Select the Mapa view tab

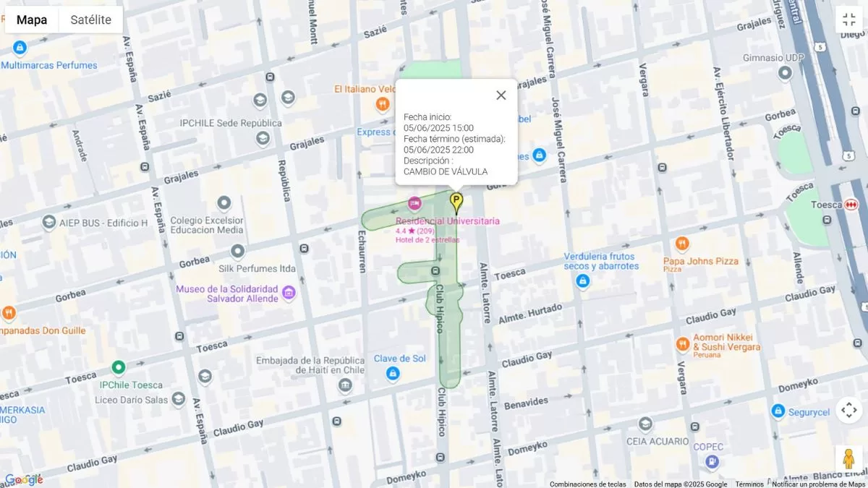(x=32, y=20)
